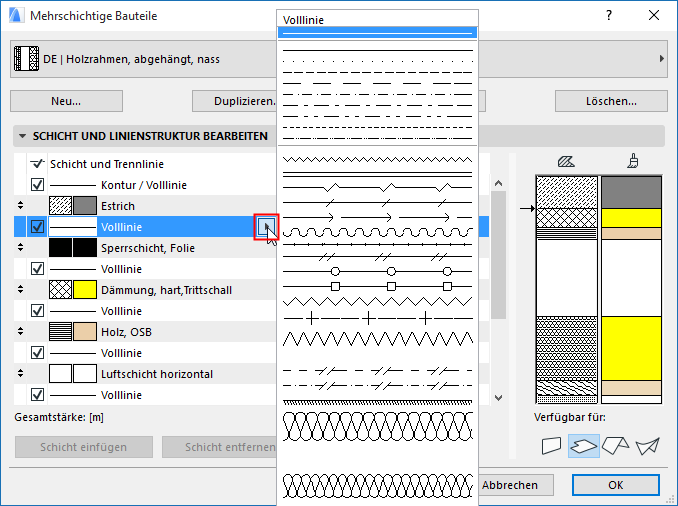678x506 pixels.
Task: Choose the dotted line type
Action: tap(377, 61)
